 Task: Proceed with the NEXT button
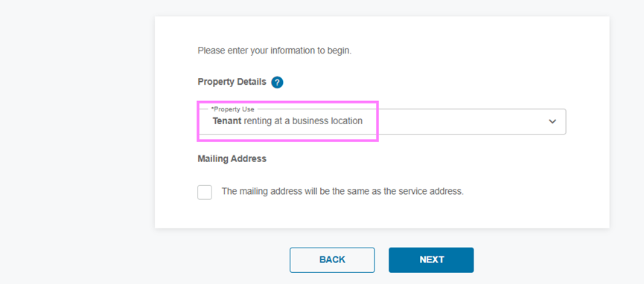tap(431, 259)
